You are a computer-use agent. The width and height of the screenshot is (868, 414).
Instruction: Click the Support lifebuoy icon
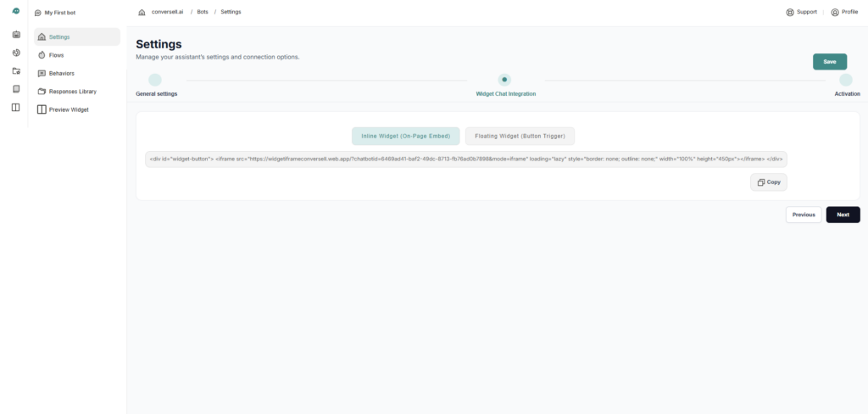point(790,13)
